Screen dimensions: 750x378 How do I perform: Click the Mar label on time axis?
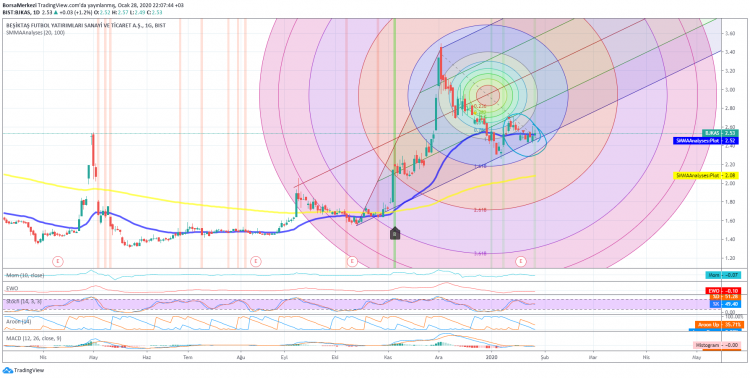point(594,357)
